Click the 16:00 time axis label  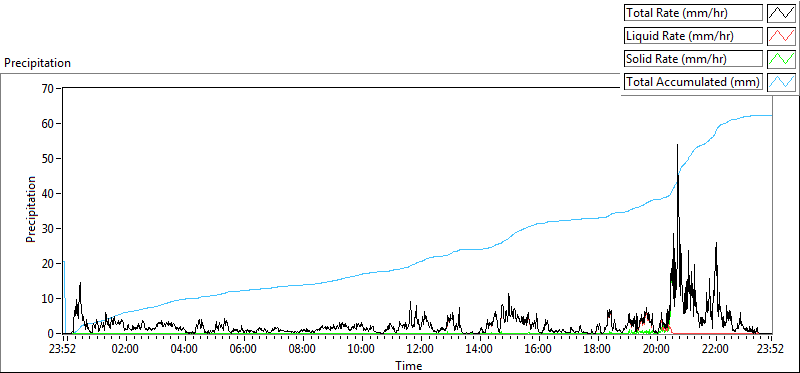click(x=539, y=350)
